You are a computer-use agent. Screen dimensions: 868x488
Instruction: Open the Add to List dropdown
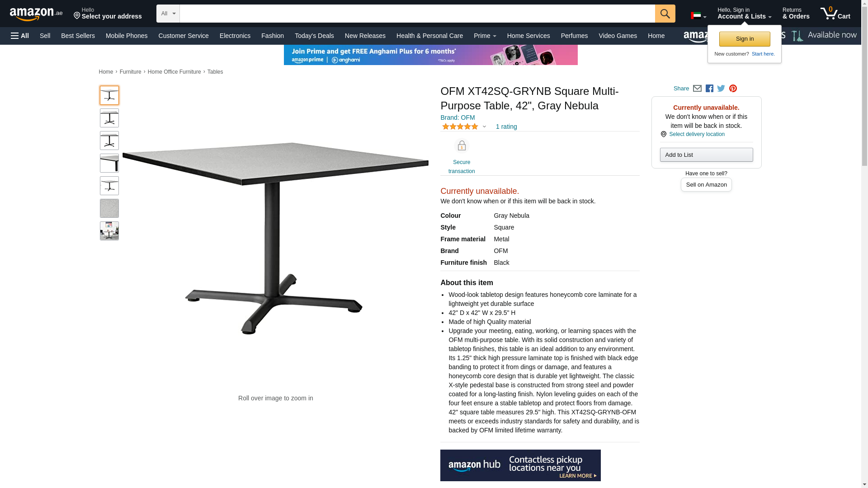pos(706,155)
